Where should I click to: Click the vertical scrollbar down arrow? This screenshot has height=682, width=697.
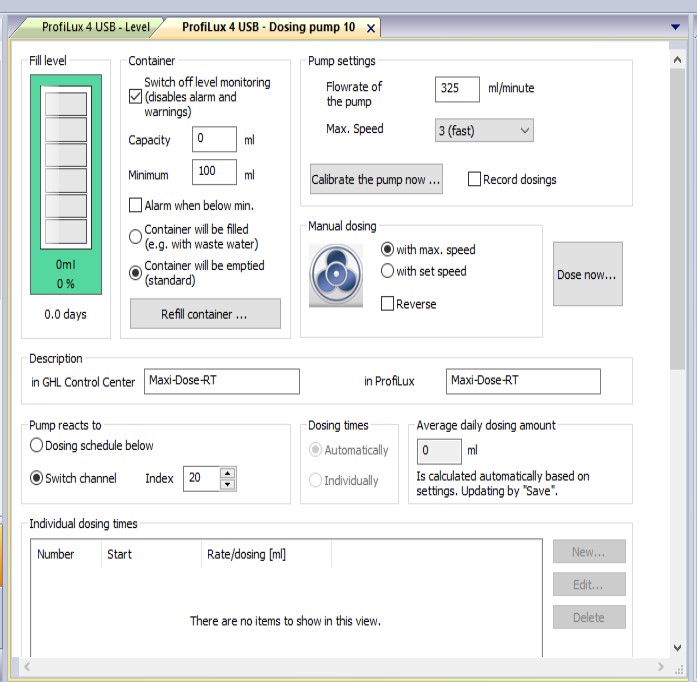(x=677, y=648)
